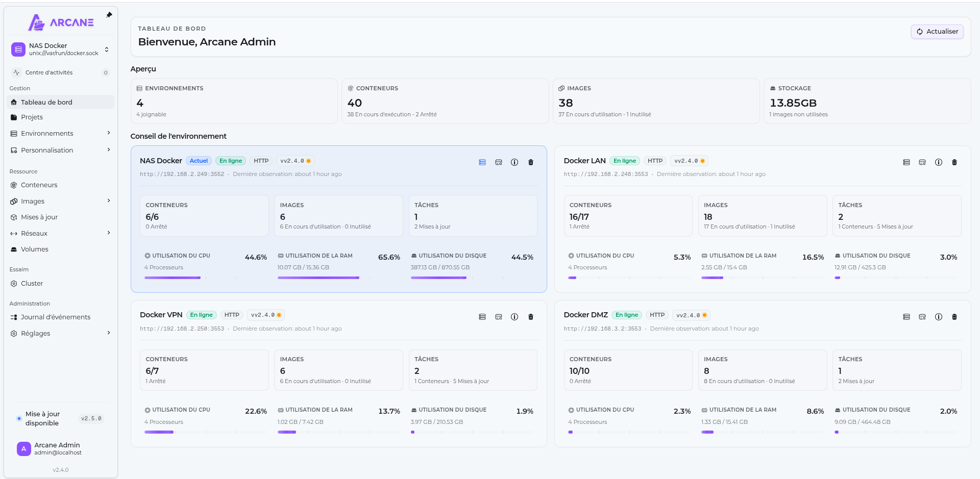Click the Arcane logo in the sidebar
This screenshot has width=980, height=479.
[61, 22]
